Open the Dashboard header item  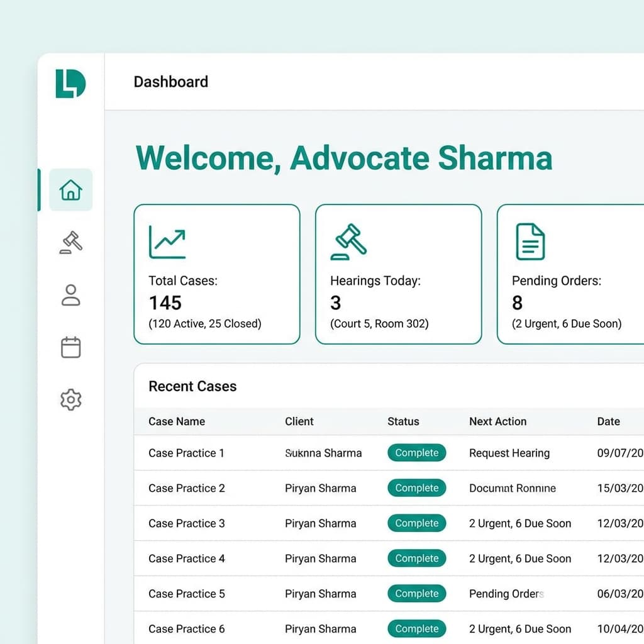click(170, 82)
